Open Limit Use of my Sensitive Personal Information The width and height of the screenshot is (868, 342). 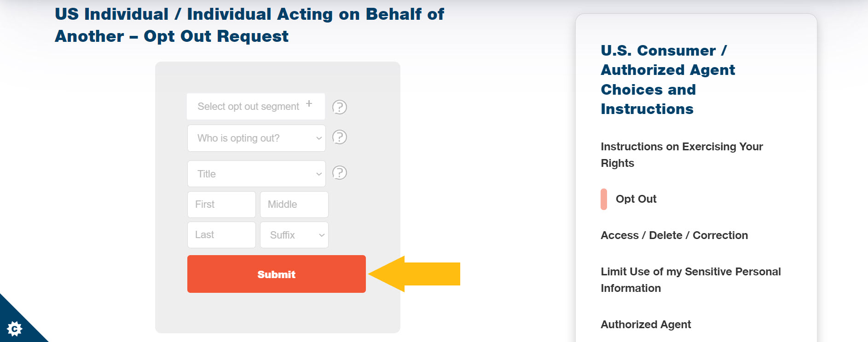691,280
